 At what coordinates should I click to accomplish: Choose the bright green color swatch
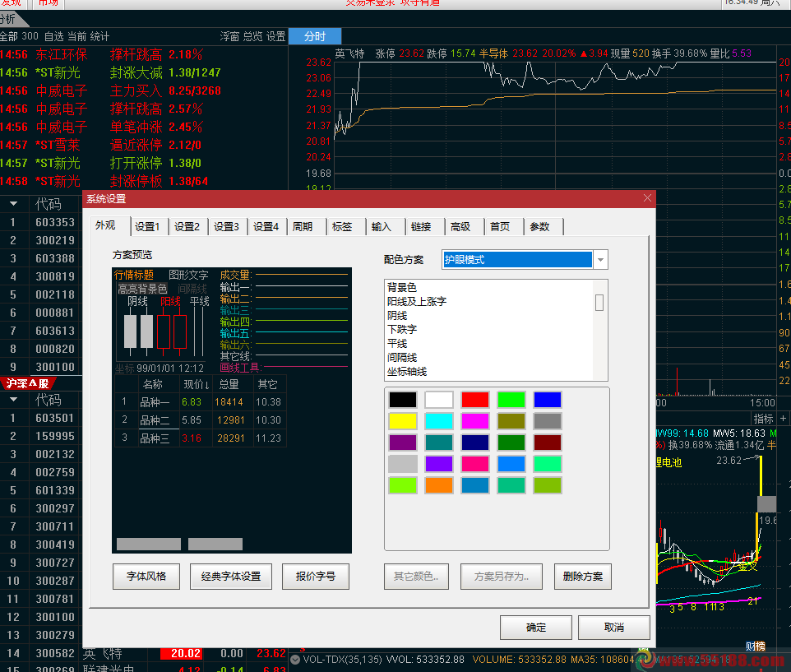pyautogui.click(x=511, y=400)
